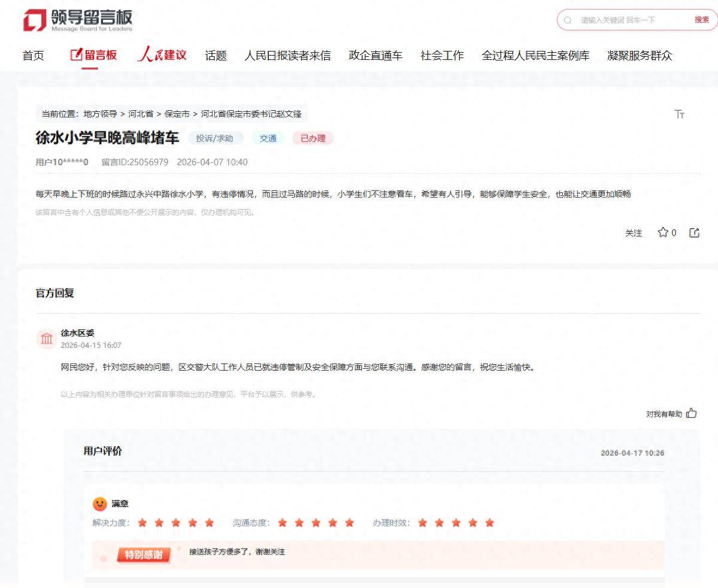Click the share icon beside the star

694,232
